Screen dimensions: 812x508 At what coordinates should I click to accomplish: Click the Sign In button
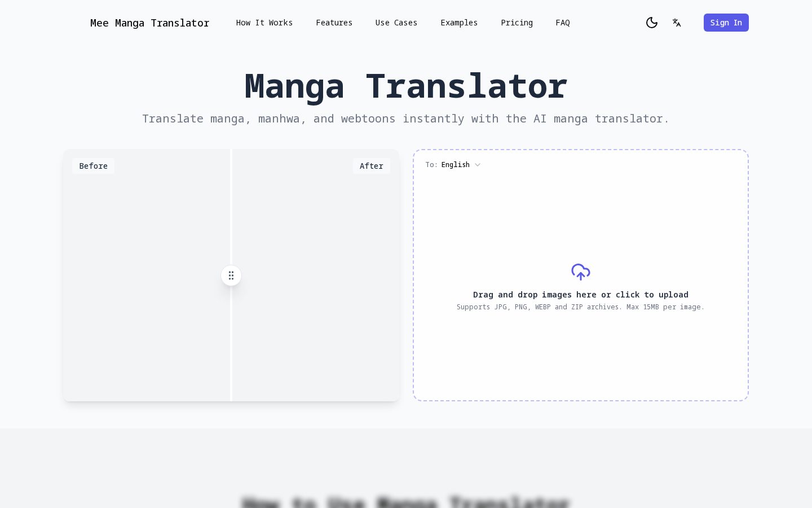coord(726,23)
